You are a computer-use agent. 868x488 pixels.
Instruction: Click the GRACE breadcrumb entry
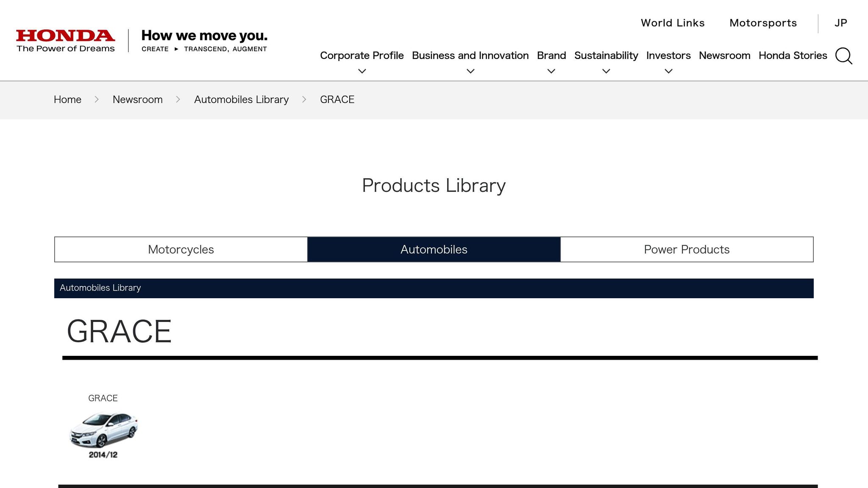coord(337,100)
